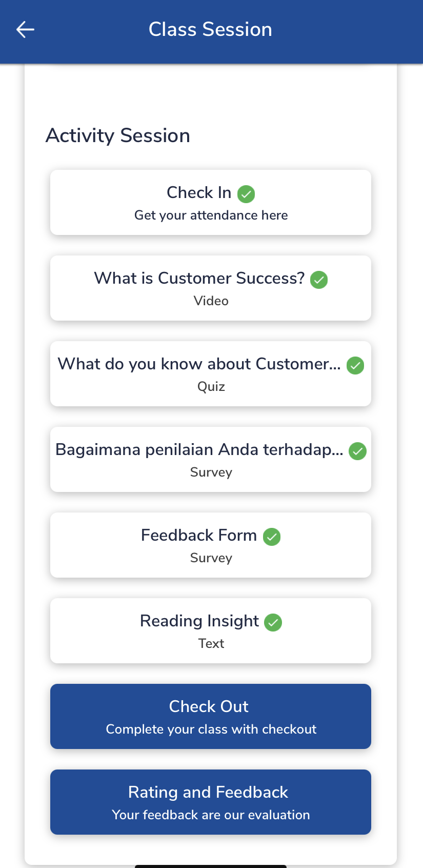Click 'Complete your class with checkout' text
423x868 pixels.
pyautogui.click(x=211, y=729)
